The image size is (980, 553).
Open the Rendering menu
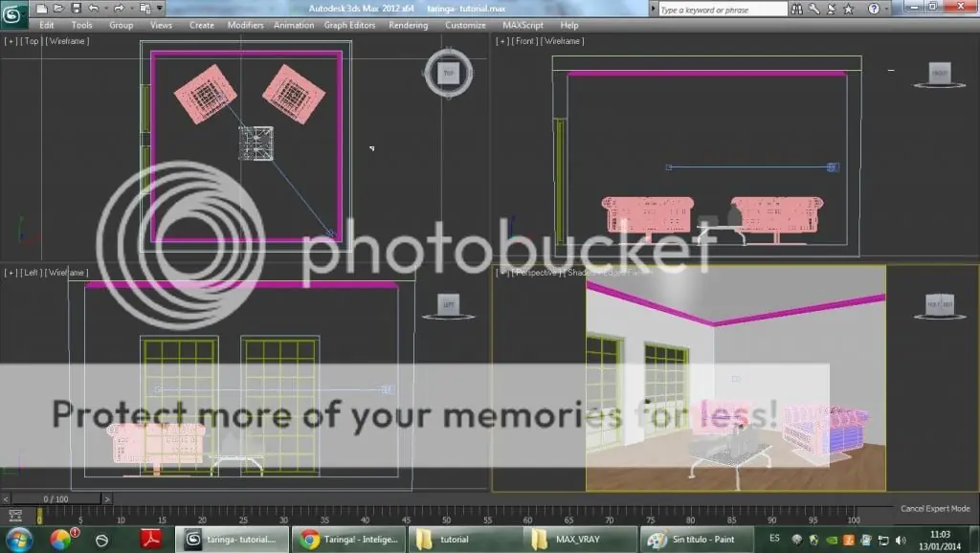(x=408, y=25)
